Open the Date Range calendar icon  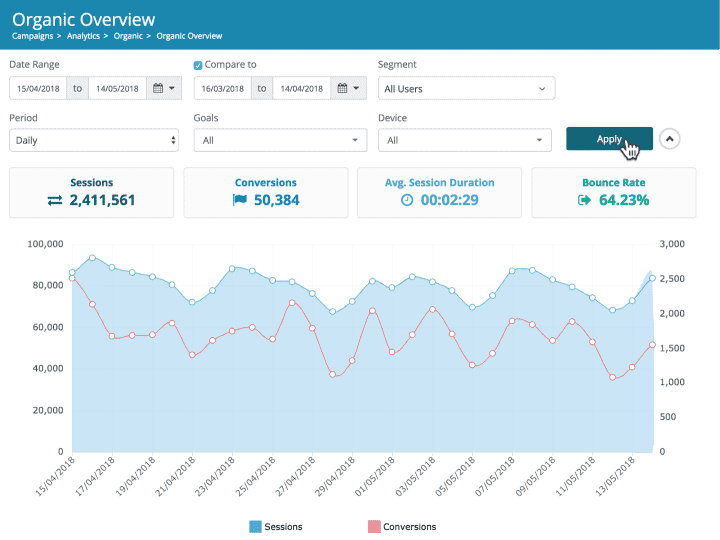[158, 89]
